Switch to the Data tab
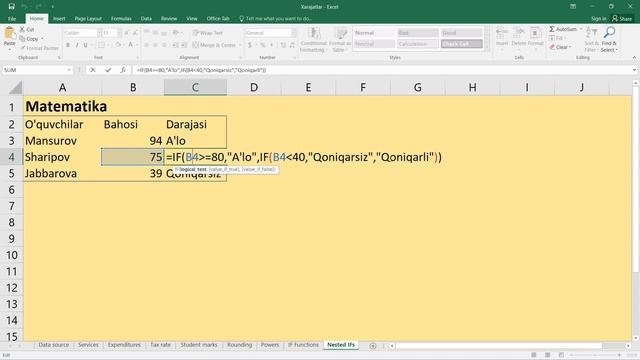Viewport: 640px width, 360px height. coord(146,19)
